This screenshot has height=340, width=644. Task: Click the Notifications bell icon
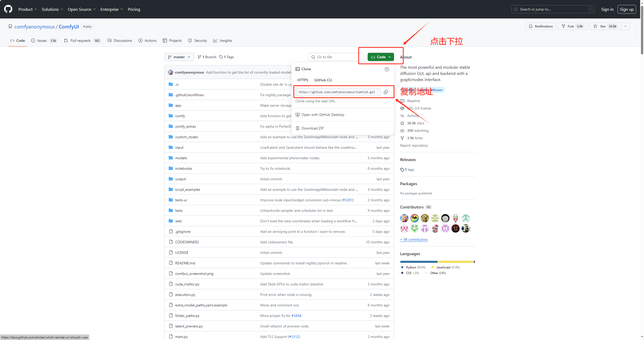(x=531, y=26)
